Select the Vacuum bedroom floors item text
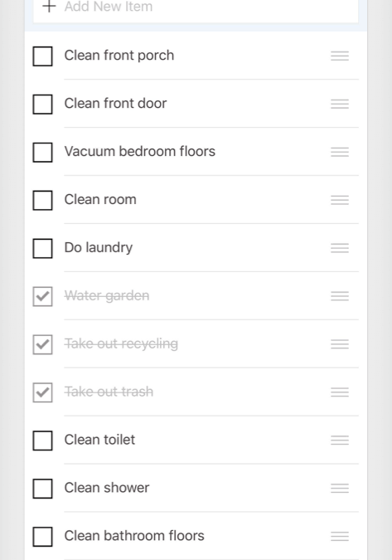Image resolution: width=392 pixels, height=560 pixels. pyautogui.click(x=140, y=152)
